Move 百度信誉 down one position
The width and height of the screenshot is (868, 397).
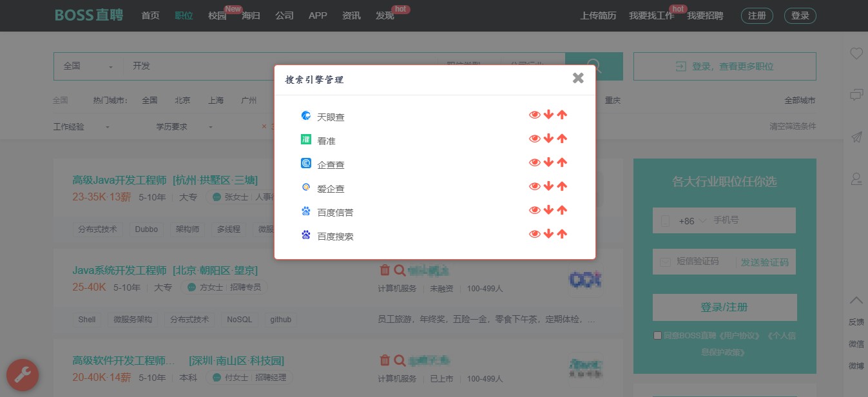click(548, 210)
